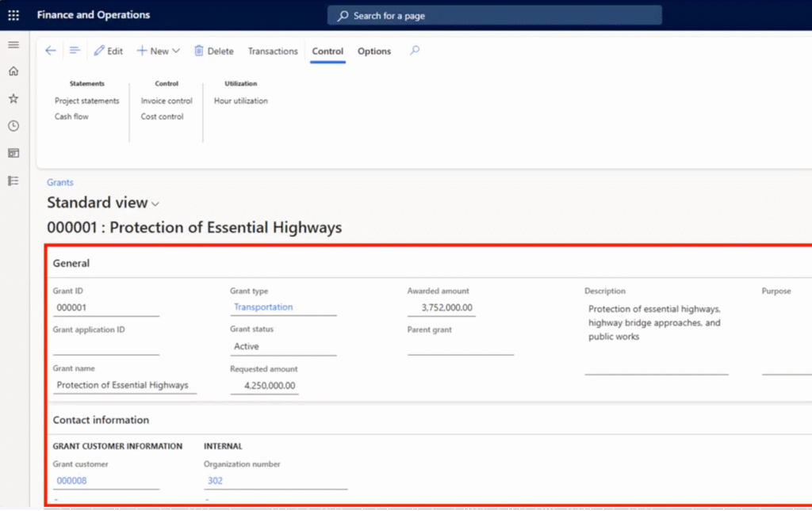The width and height of the screenshot is (812, 511).
Task: Click the back arrow in action pane
Action: (x=51, y=51)
